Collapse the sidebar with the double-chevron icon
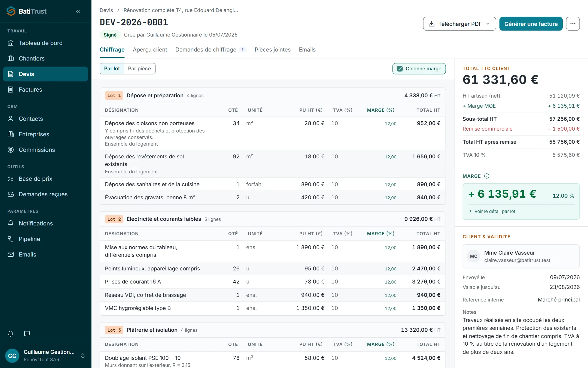Screen dimensions: 588x368 [x=78, y=11]
